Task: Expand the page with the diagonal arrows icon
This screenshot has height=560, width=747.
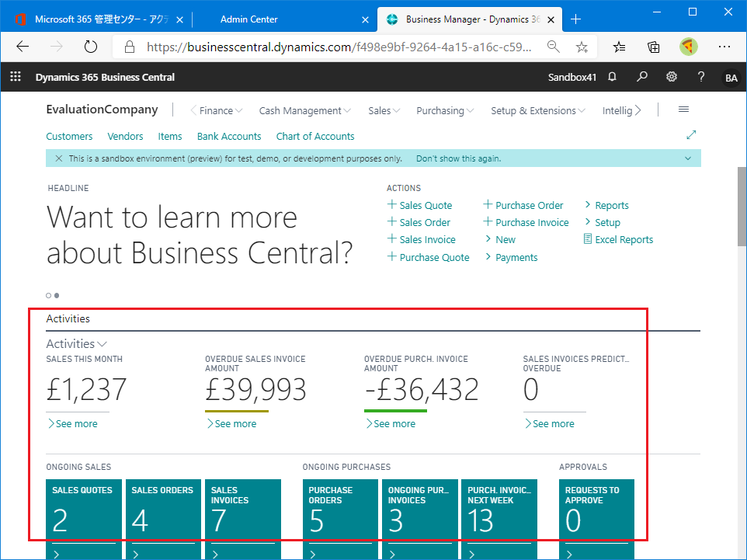Action: coord(691,135)
